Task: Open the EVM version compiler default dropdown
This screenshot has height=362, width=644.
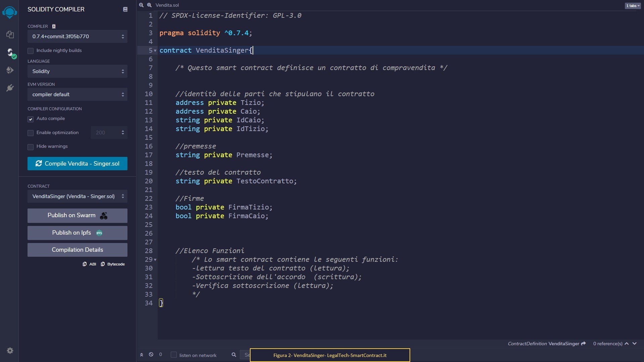Action: coord(77,95)
